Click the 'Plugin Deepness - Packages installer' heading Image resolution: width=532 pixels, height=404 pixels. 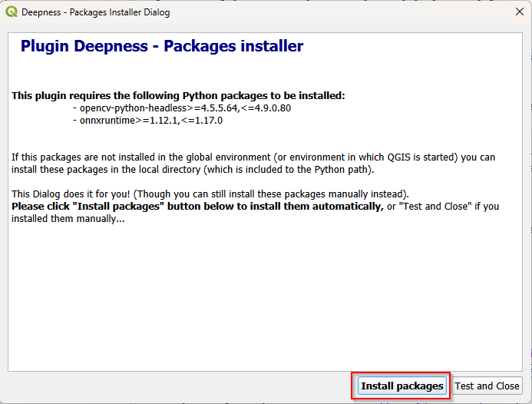click(162, 46)
